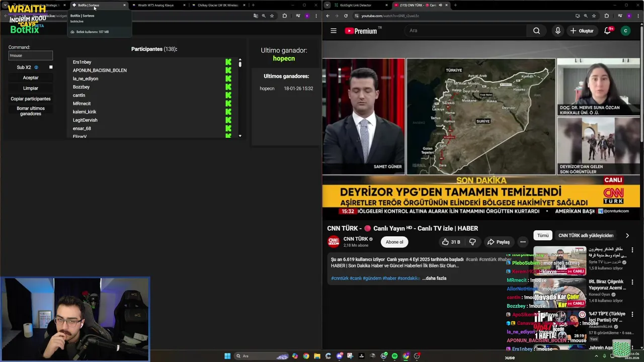Screen dimensions: 644x362
Task: Click the Aceptar button
Action: coord(31,78)
